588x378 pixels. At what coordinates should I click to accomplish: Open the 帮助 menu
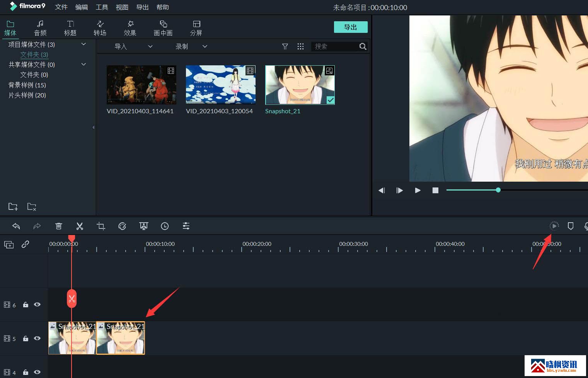click(x=163, y=7)
